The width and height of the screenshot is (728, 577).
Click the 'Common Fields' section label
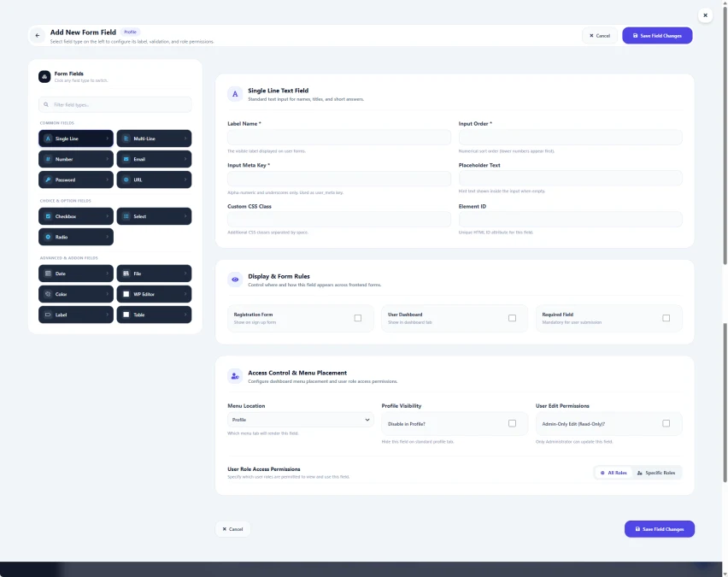[x=57, y=123]
